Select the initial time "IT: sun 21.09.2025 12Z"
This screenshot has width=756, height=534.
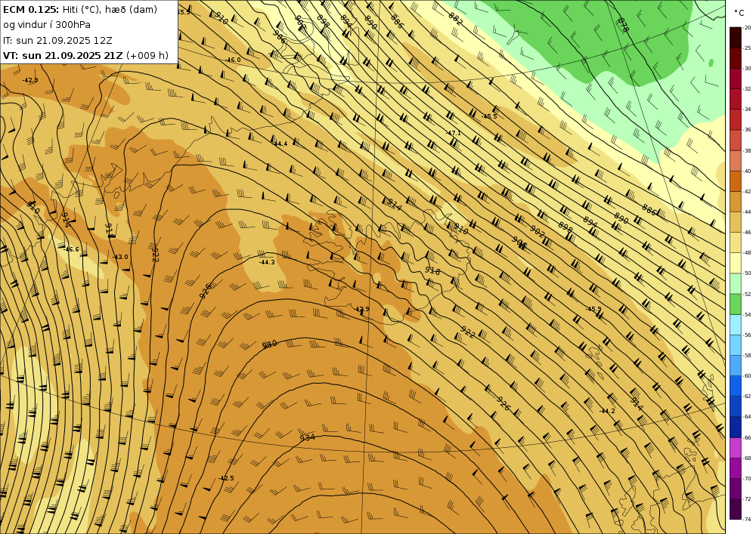pyautogui.click(x=57, y=41)
